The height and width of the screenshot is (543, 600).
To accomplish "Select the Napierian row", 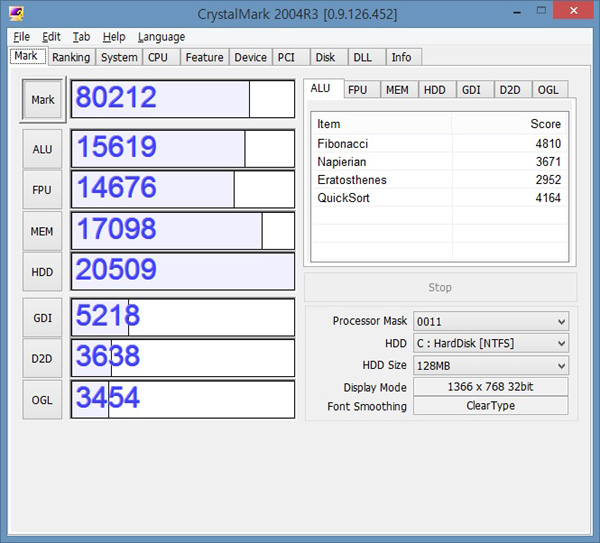I will (440, 161).
